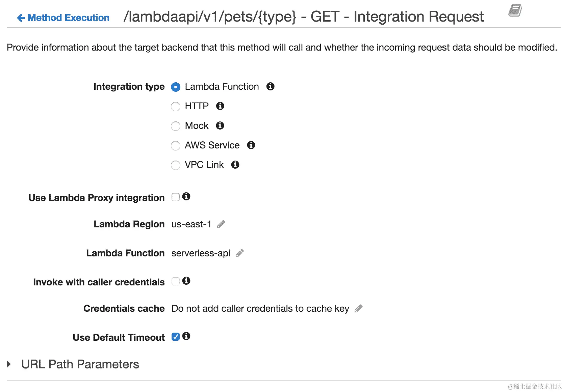The width and height of the screenshot is (564, 392).
Task: Edit the serverless-api Lambda Function pencil icon
Action: click(240, 253)
